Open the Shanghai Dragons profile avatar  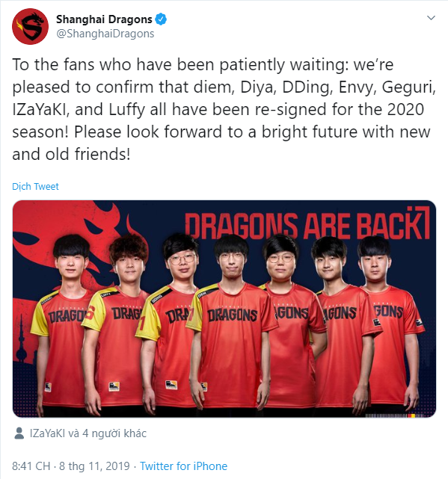point(30,27)
